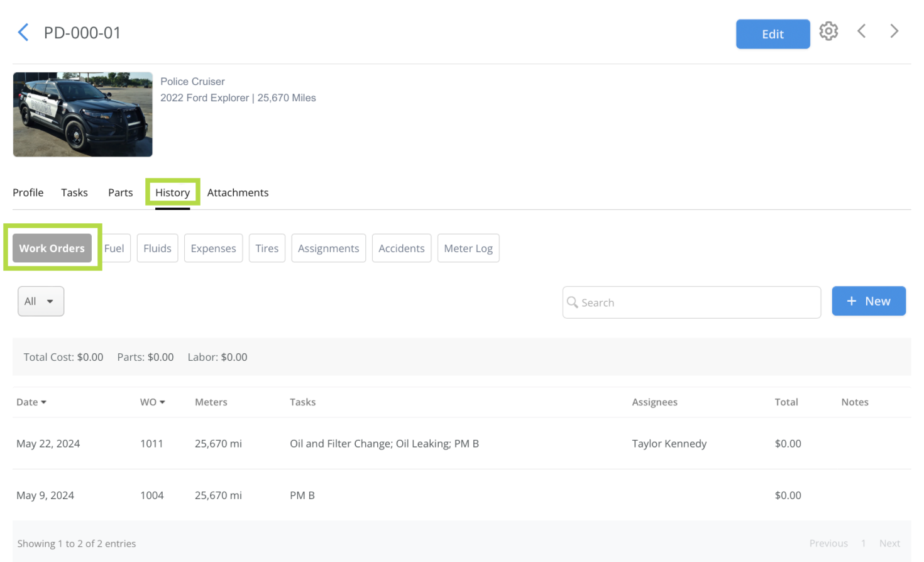
Task: Click the Labor: $0.00 summary
Action: (x=217, y=357)
